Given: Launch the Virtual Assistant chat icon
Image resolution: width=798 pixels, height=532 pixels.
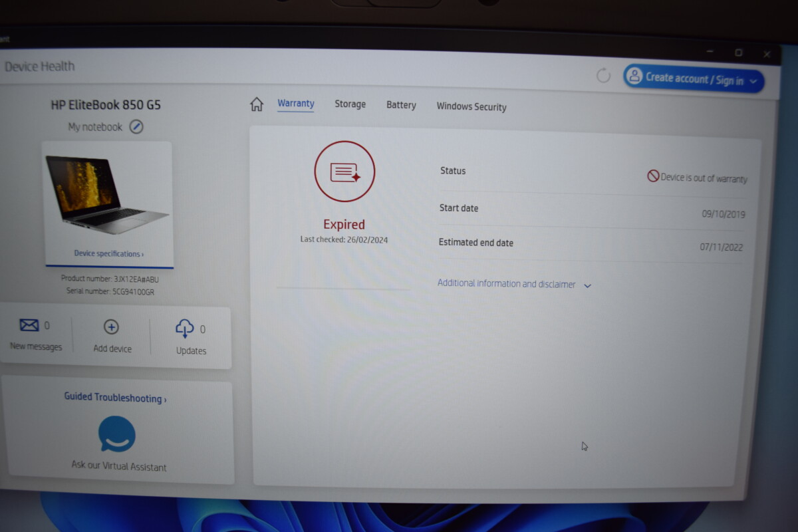Looking at the screenshot, I should click(117, 434).
